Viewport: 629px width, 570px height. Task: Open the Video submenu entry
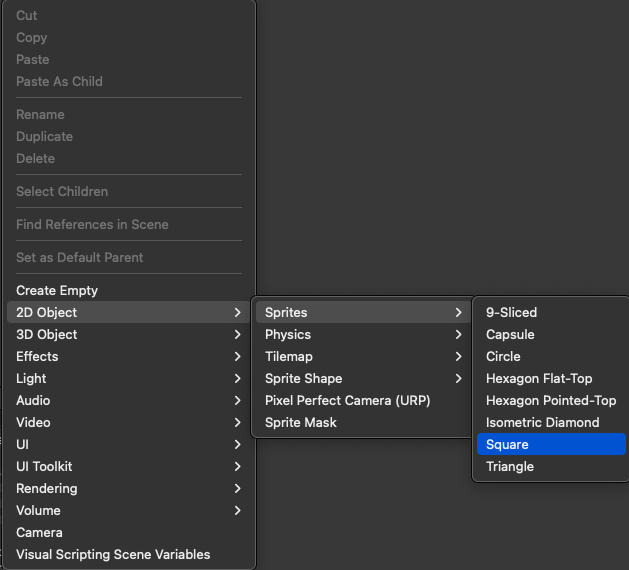point(128,422)
